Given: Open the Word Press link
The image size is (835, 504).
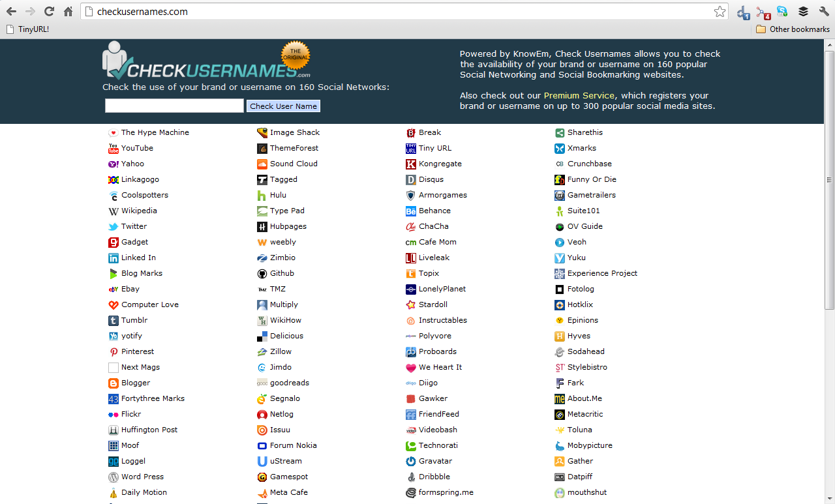Looking at the screenshot, I should point(142,477).
